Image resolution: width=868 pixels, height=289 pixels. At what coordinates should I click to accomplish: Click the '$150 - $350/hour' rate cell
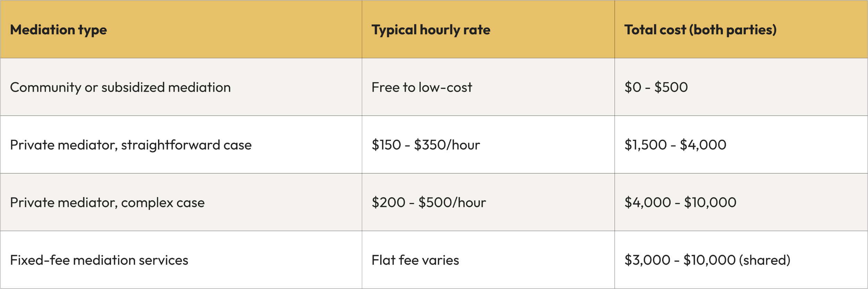pos(426,145)
